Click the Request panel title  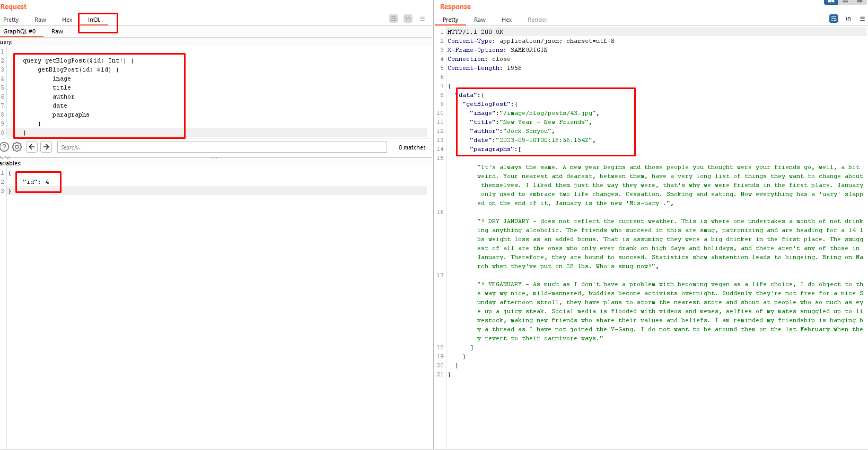tap(13, 6)
